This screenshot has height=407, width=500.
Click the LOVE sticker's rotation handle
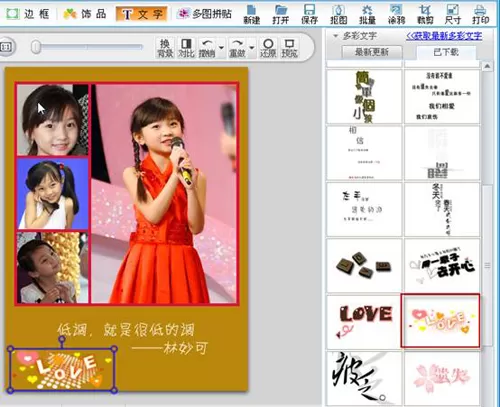point(62,339)
